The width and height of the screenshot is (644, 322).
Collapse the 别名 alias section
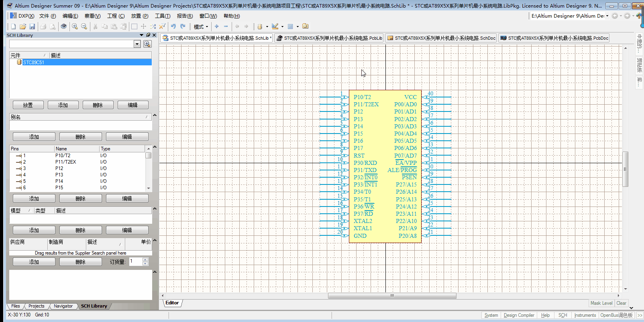pos(155,115)
